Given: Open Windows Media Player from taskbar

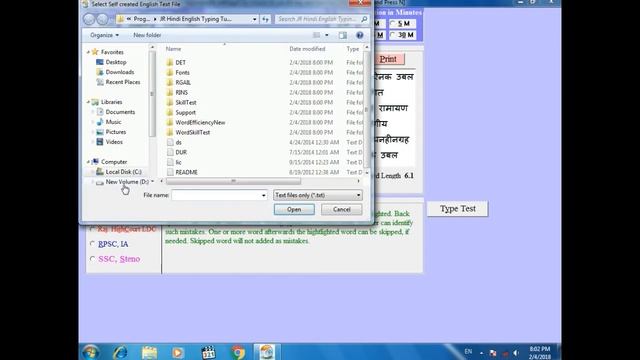Looking at the screenshot, I should click(178, 352).
